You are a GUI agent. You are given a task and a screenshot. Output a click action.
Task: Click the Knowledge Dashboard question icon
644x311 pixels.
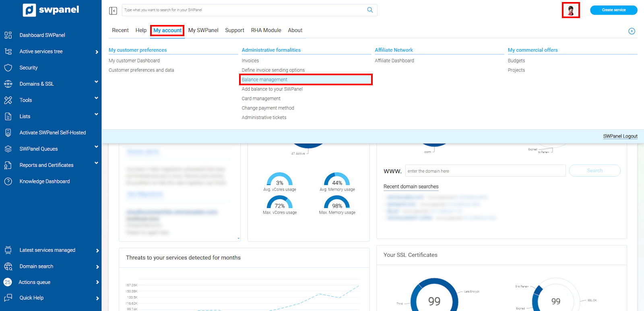[x=8, y=181]
